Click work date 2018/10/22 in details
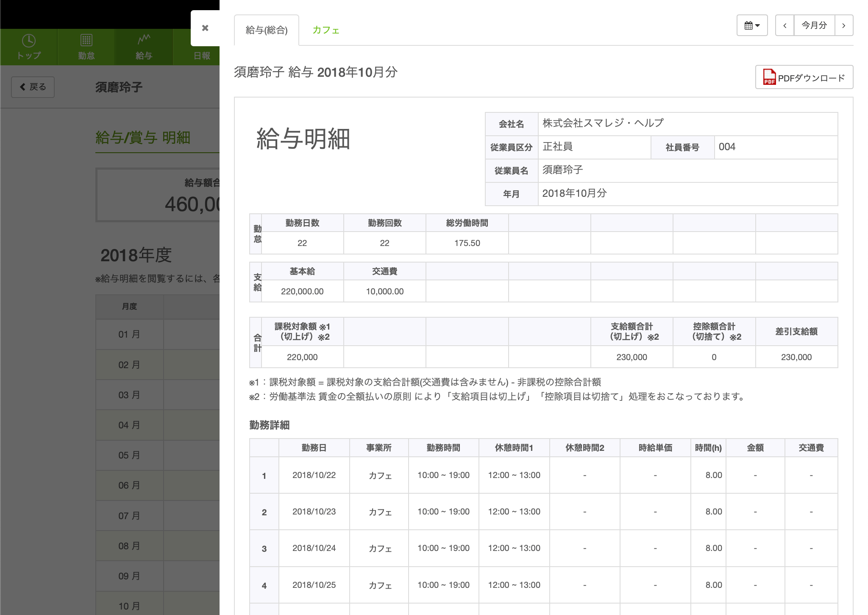868x615 pixels. point(314,475)
